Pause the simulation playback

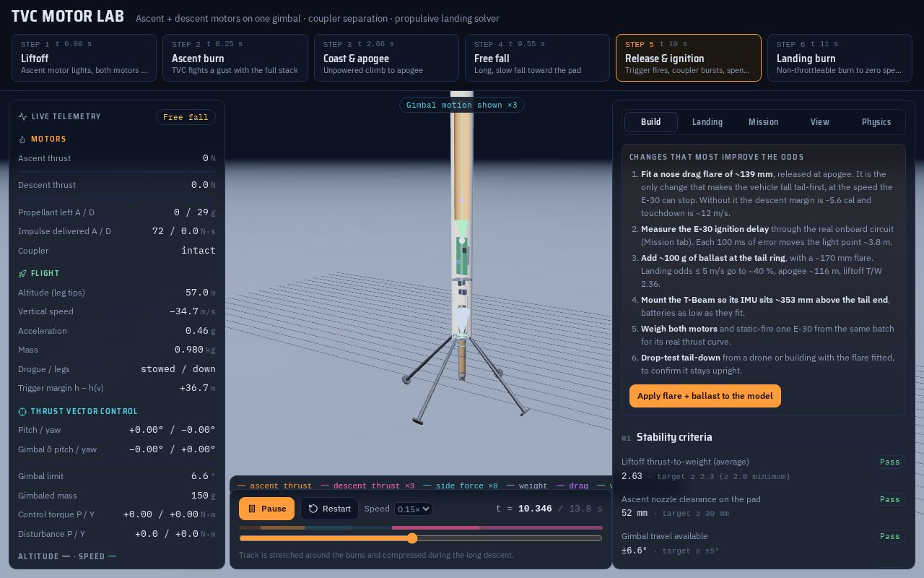point(266,509)
